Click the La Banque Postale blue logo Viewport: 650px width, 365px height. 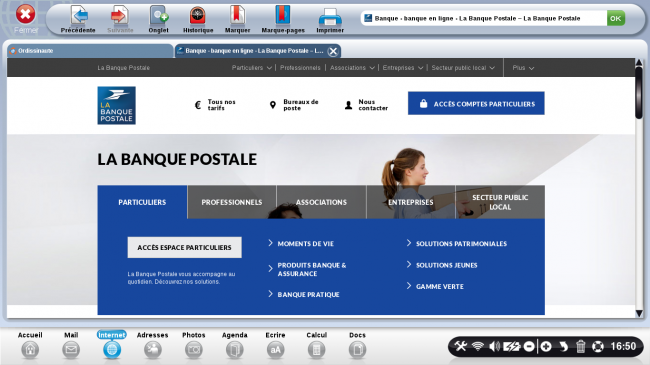pyautogui.click(x=116, y=105)
